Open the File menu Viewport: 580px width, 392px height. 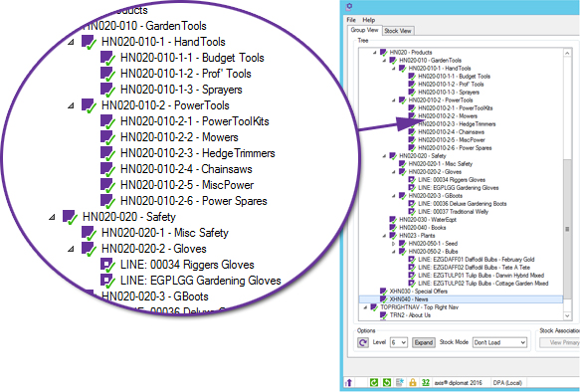[x=351, y=20]
